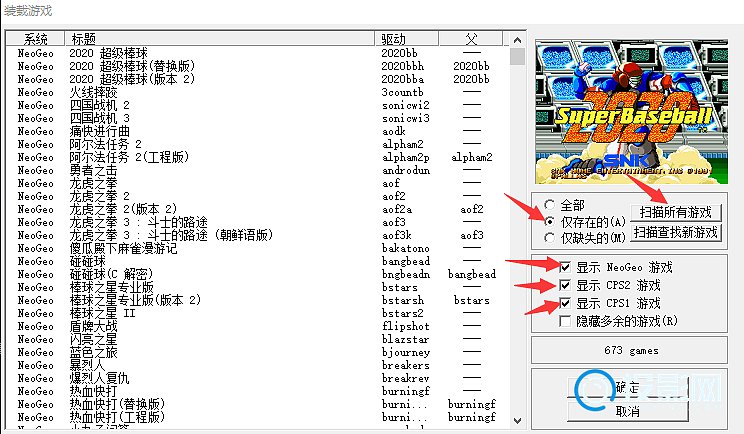Select the 碰碰球 row with driver bangbead
This screenshot has height=434, width=744.
257,261
